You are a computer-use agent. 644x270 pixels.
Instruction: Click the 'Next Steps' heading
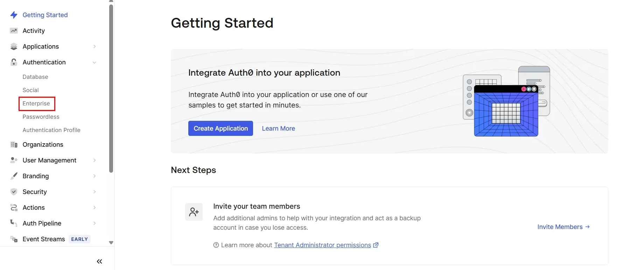194,170
